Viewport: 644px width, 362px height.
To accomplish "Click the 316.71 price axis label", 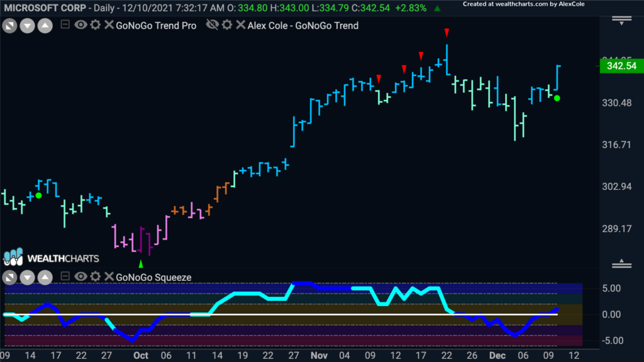I will (x=617, y=145).
